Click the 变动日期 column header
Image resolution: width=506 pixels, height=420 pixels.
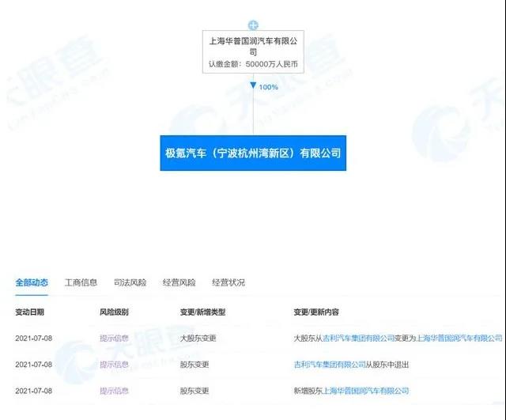(x=30, y=312)
